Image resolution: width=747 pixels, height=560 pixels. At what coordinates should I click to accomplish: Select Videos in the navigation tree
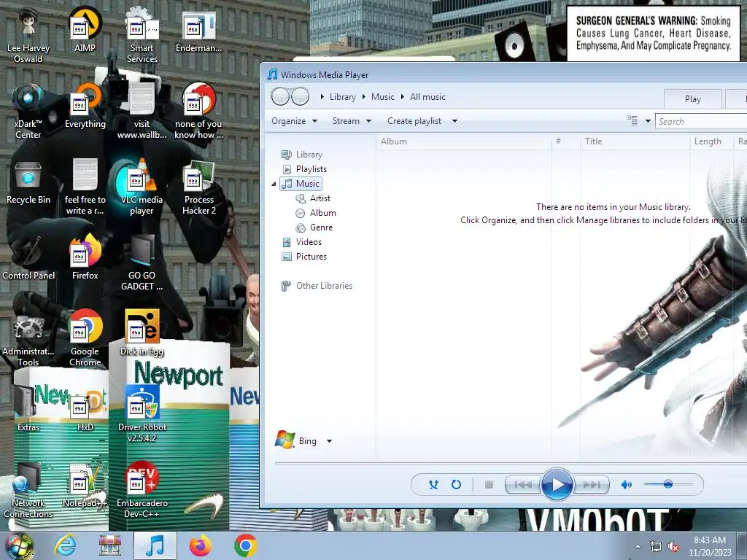point(302,242)
